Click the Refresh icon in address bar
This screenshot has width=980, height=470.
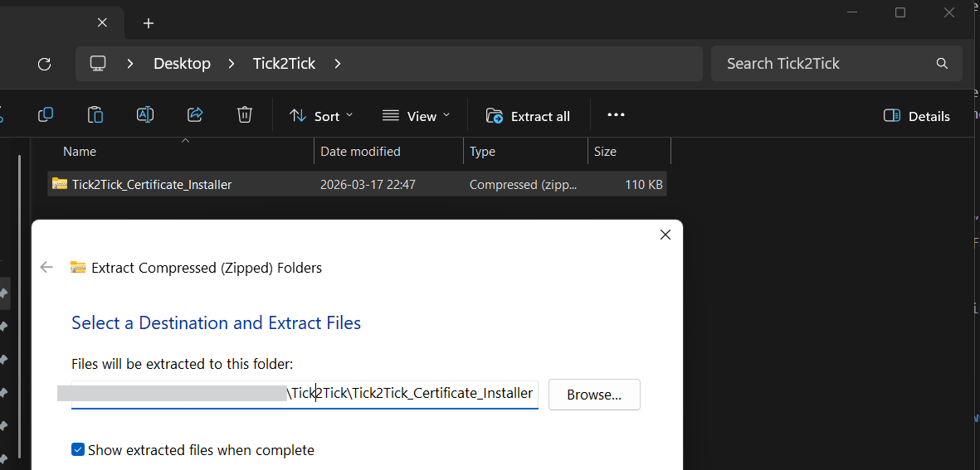coord(45,64)
